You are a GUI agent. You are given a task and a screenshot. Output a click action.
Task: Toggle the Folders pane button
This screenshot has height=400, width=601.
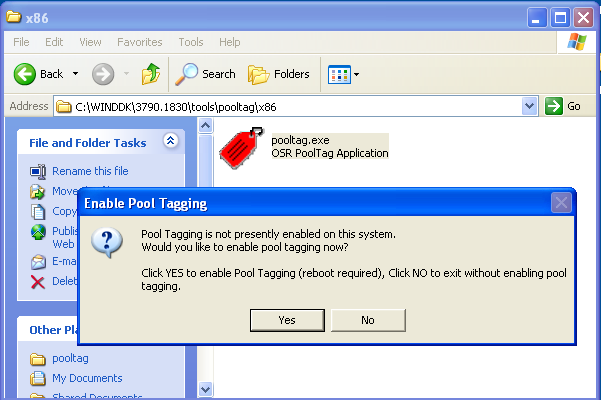click(259, 74)
